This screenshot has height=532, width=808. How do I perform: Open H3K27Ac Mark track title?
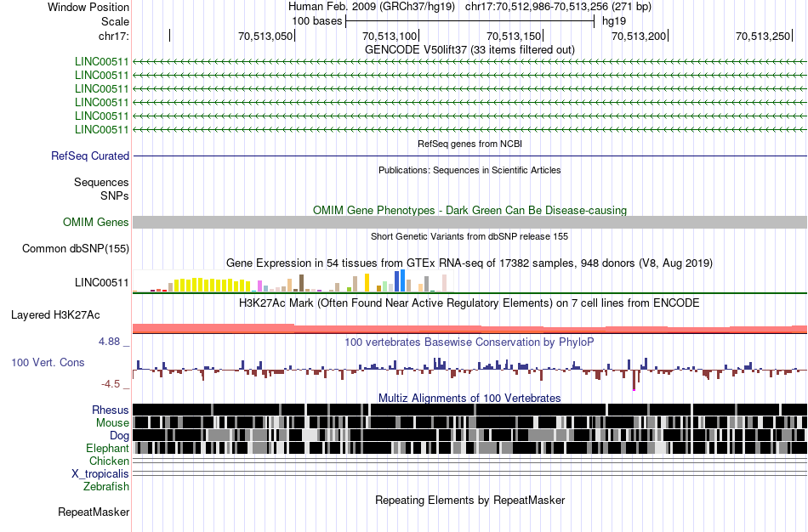click(x=469, y=303)
